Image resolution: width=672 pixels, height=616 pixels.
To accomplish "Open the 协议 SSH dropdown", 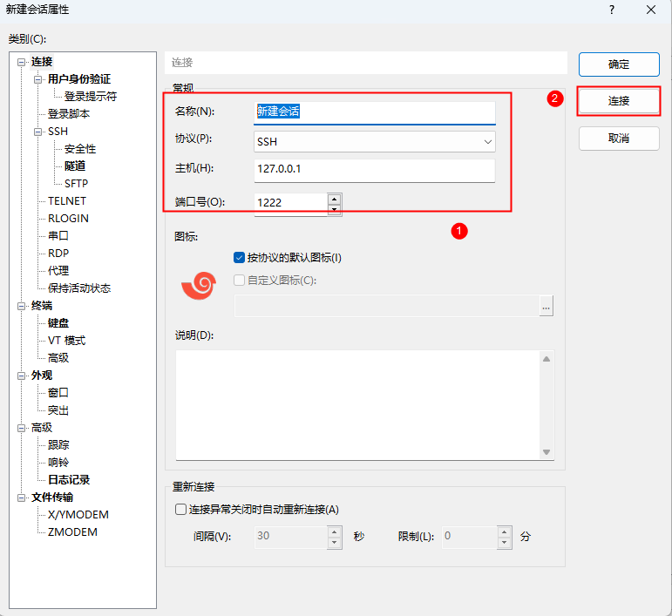I will click(375, 142).
